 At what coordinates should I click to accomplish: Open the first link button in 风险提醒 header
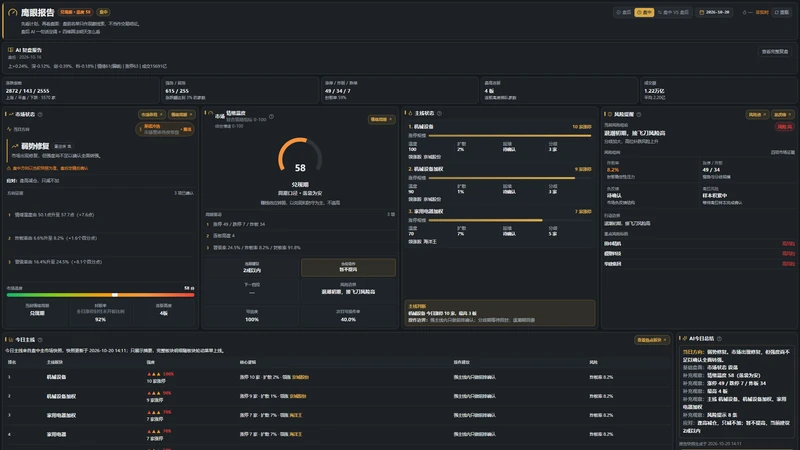pyautogui.click(x=757, y=115)
